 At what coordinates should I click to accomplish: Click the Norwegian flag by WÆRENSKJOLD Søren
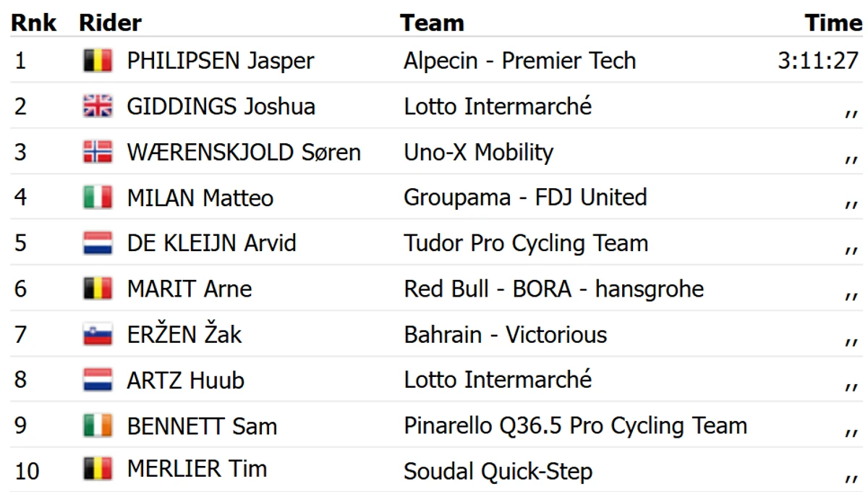tap(98, 152)
